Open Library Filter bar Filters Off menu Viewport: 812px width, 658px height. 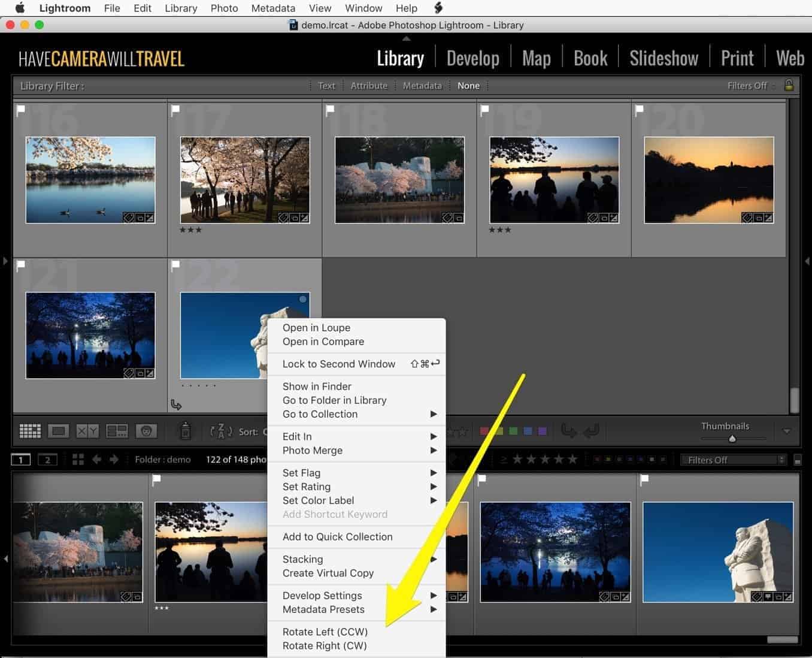coord(751,86)
